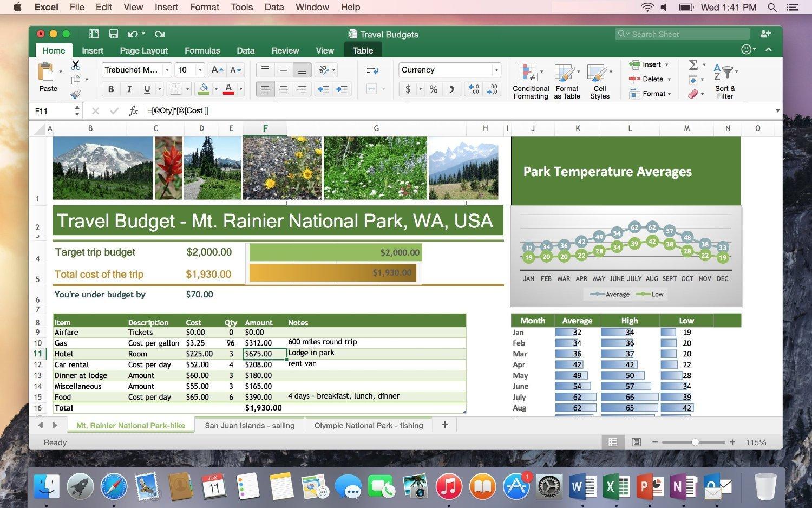The width and height of the screenshot is (812, 508).
Task: Open the San Juan Islands sailing sheet
Action: (250, 425)
